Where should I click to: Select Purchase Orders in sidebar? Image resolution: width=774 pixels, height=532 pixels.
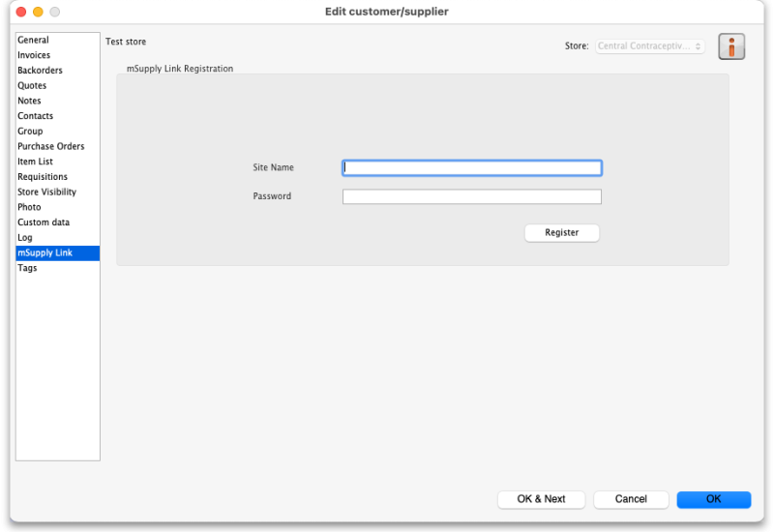[x=50, y=146]
